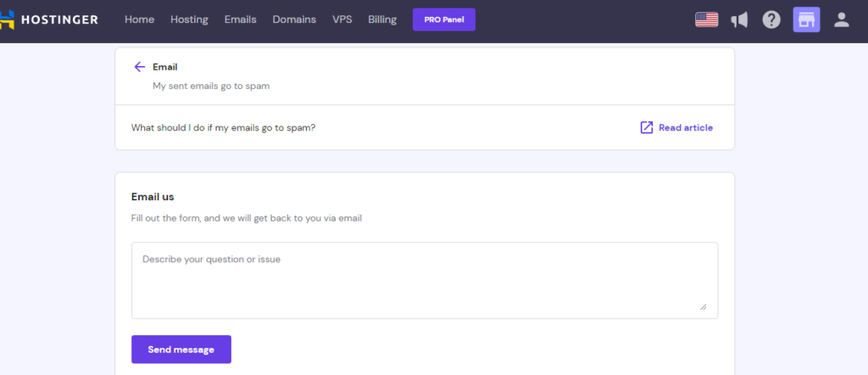Open announcements via the megaphone icon
The image size is (868, 375).
click(x=739, y=20)
